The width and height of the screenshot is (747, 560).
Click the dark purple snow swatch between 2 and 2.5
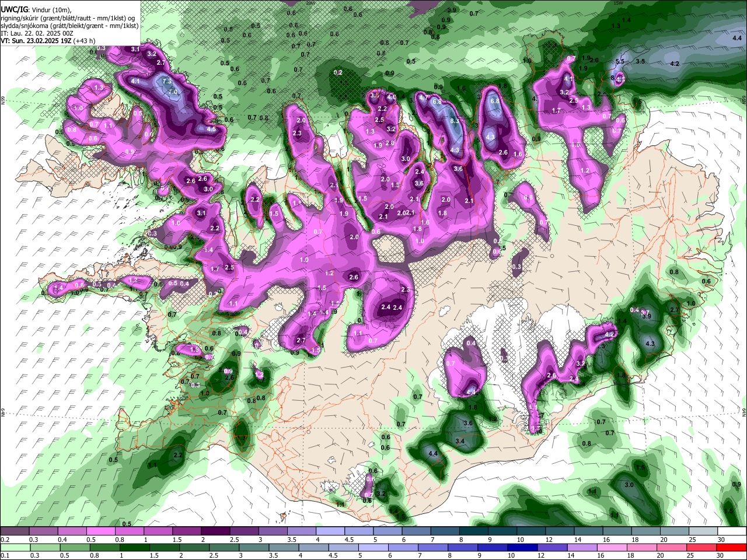pos(215,531)
